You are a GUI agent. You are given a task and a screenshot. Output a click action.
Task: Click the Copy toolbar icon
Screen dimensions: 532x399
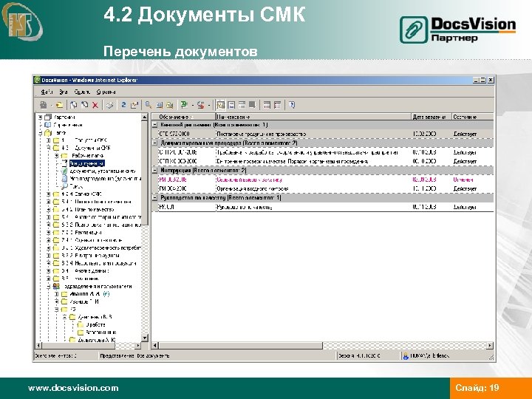coord(74,105)
